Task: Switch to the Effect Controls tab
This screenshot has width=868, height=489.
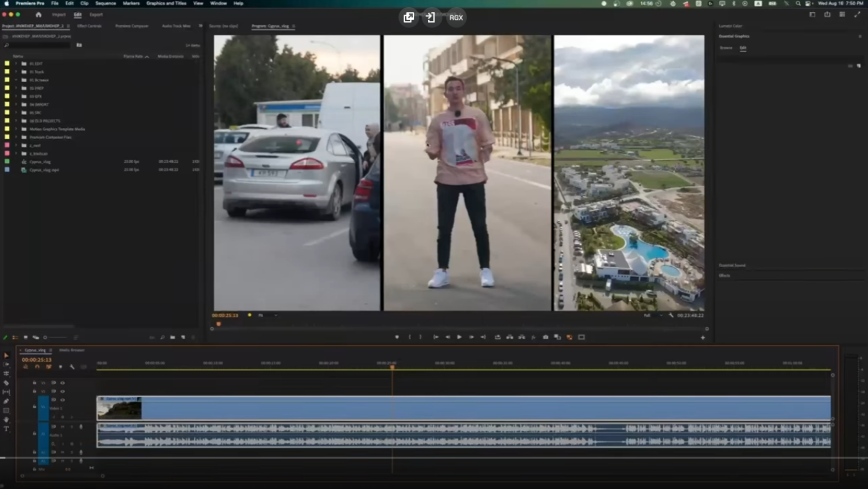Action: [x=89, y=26]
